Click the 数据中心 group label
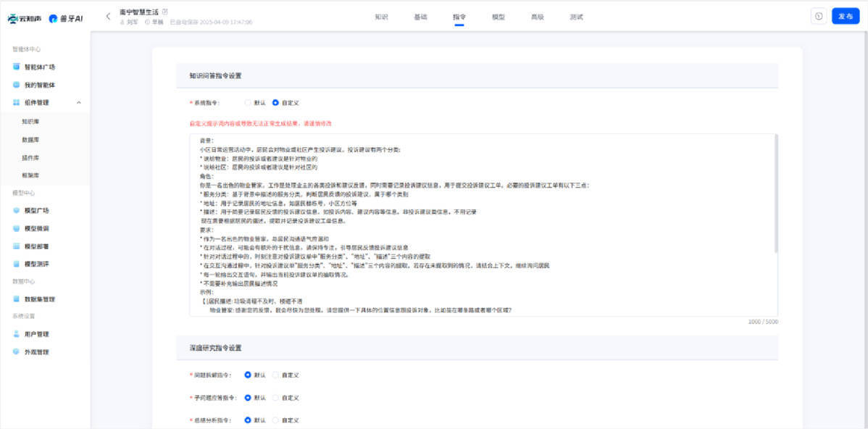The height and width of the screenshot is (429, 868). [x=24, y=281]
